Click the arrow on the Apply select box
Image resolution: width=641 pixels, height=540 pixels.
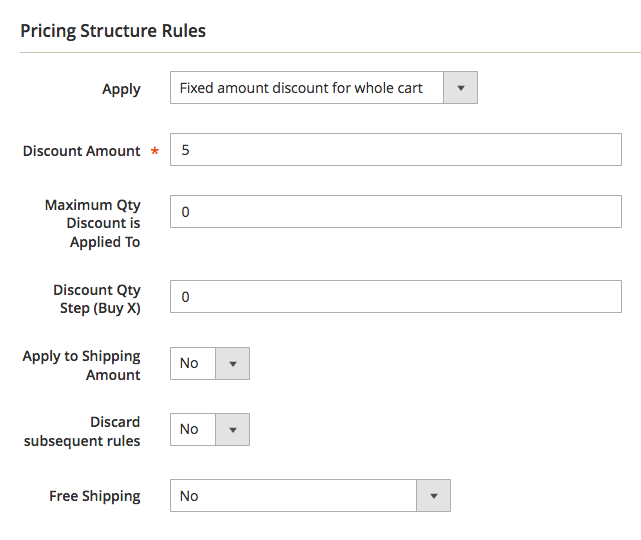tap(460, 88)
